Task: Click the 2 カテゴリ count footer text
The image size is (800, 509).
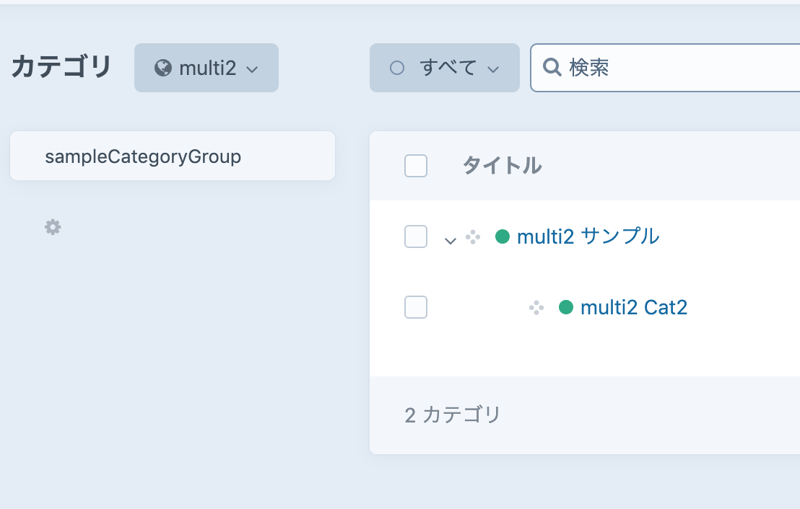Action: pos(453,415)
